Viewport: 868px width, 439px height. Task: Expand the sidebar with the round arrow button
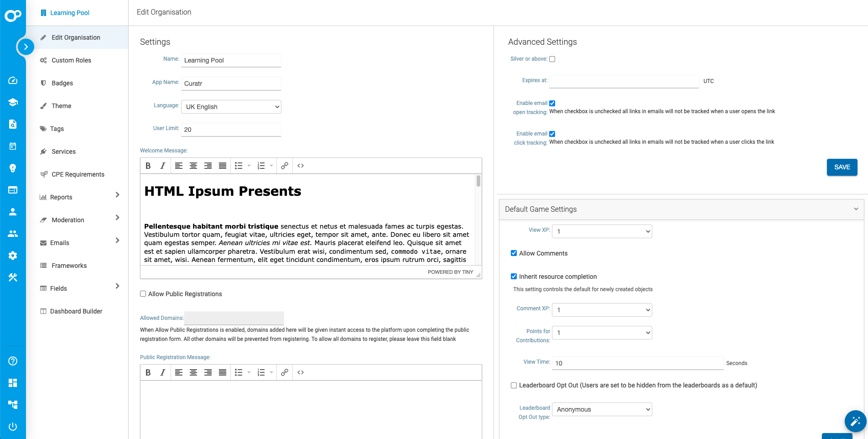pos(26,47)
